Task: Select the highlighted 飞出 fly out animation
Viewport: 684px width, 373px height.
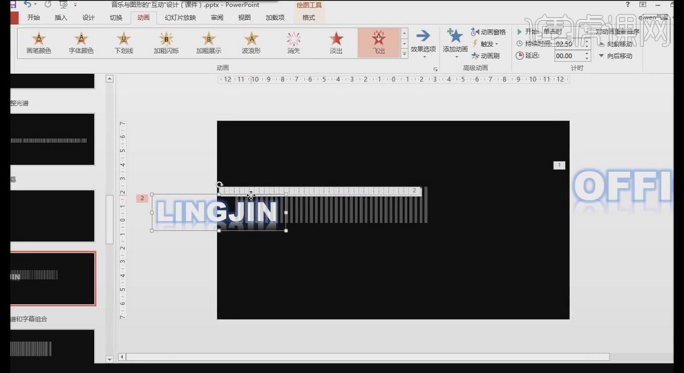Action: coord(378,43)
